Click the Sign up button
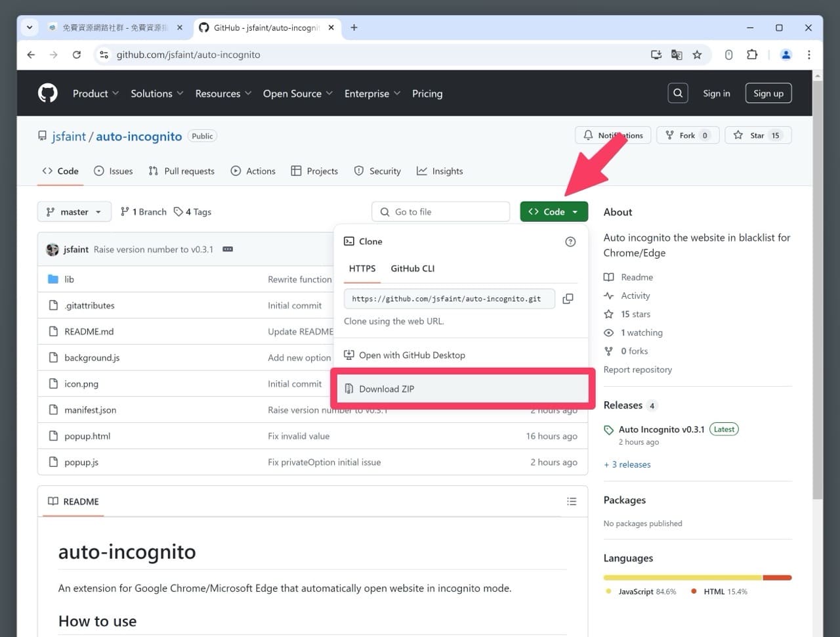This screenshot has height=637, width=840. [768, 93]
